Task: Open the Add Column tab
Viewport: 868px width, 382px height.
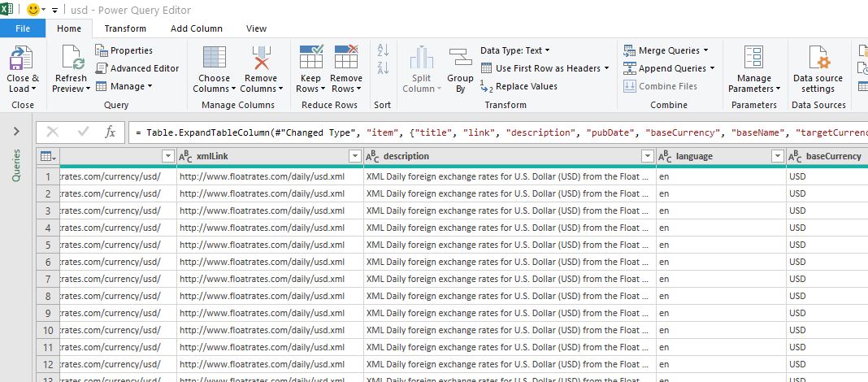Action: click(x=196, y=28)
